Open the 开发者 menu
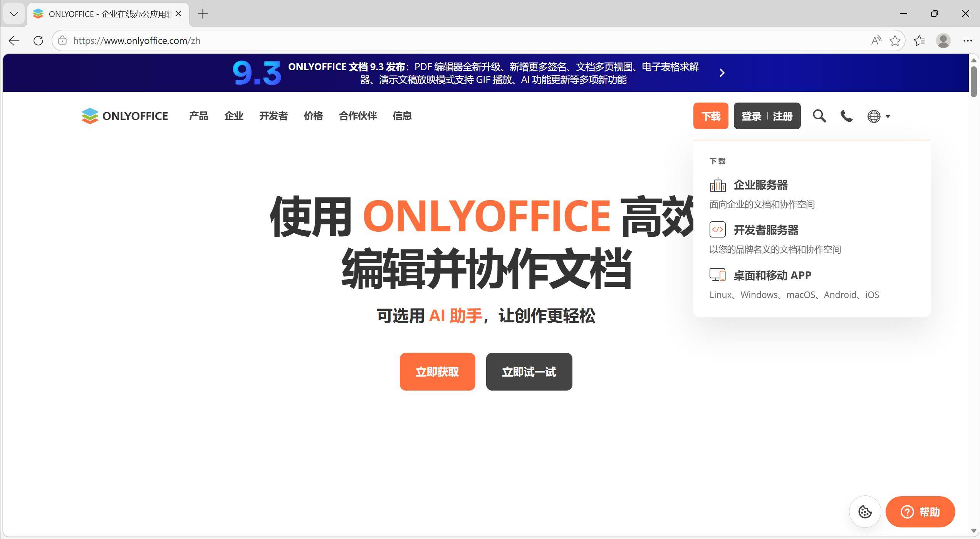Viewport: 980px width, 539px height. (274, 116)
